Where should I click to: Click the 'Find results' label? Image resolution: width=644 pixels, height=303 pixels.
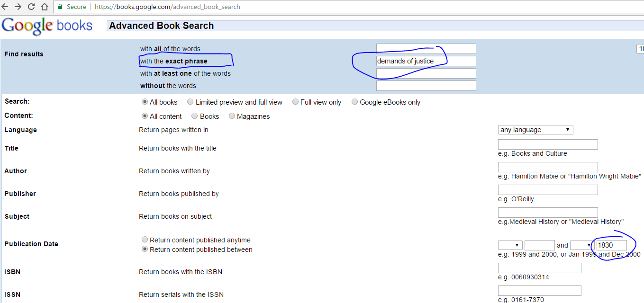click(x=24, y=54)
